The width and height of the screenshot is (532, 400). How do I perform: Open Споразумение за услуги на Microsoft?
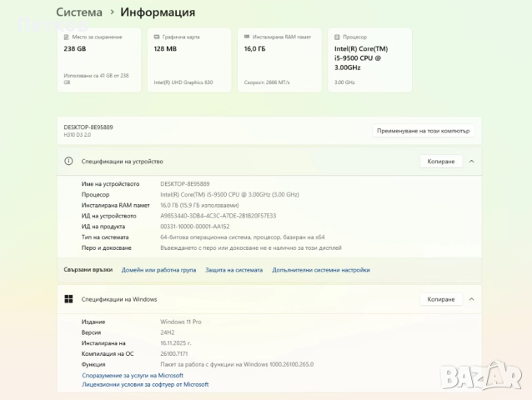tap(133, 375)
